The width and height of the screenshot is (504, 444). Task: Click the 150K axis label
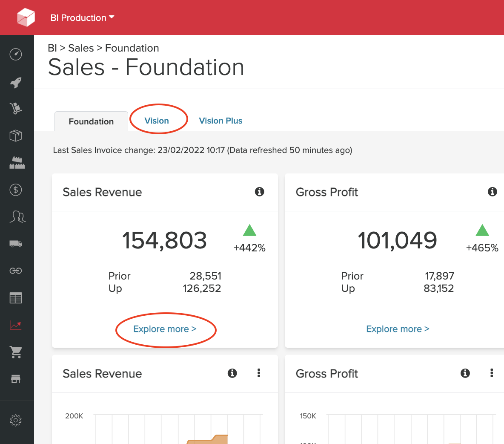coord(308,416)
